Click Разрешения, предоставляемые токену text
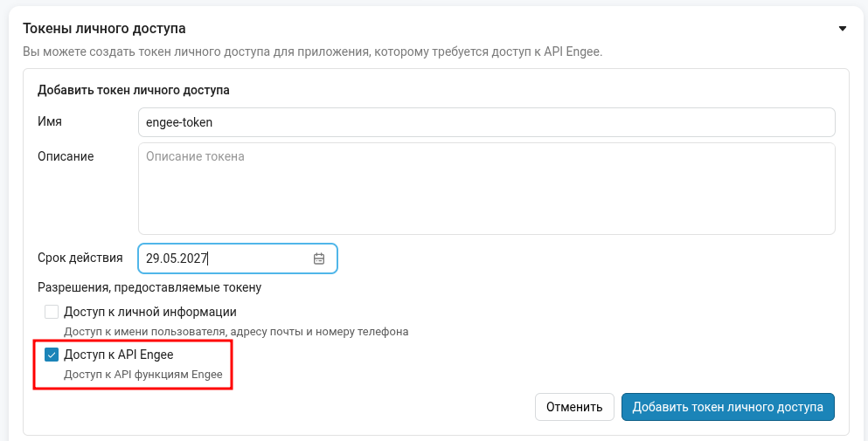 point(149,287)
